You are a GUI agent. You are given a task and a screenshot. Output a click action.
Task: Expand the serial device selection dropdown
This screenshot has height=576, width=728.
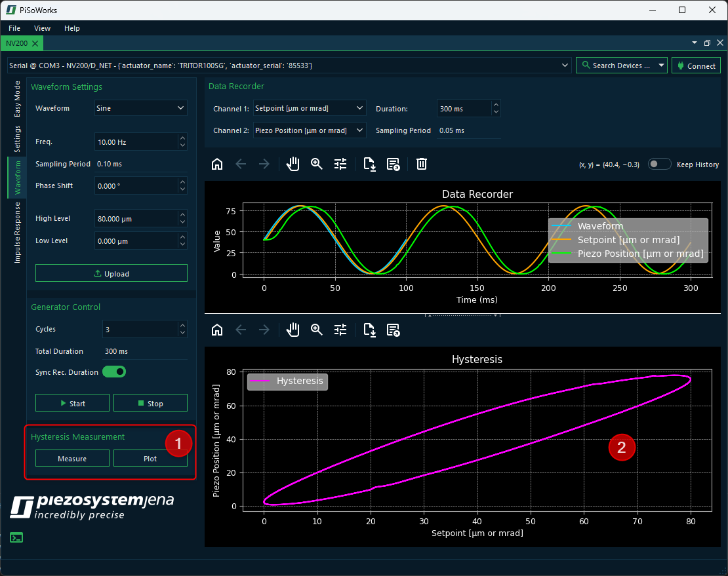pyautogui.click(x=564, y=65)
